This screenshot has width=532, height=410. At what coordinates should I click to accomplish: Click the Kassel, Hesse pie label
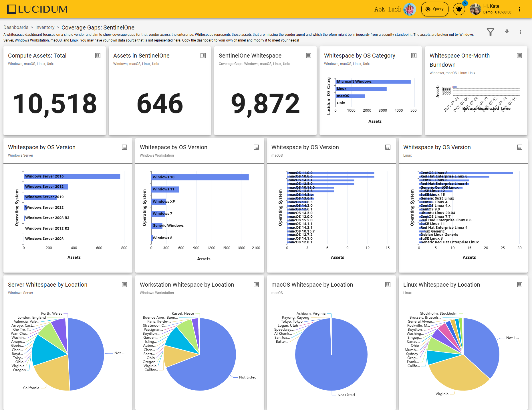[x=183, y=314]
